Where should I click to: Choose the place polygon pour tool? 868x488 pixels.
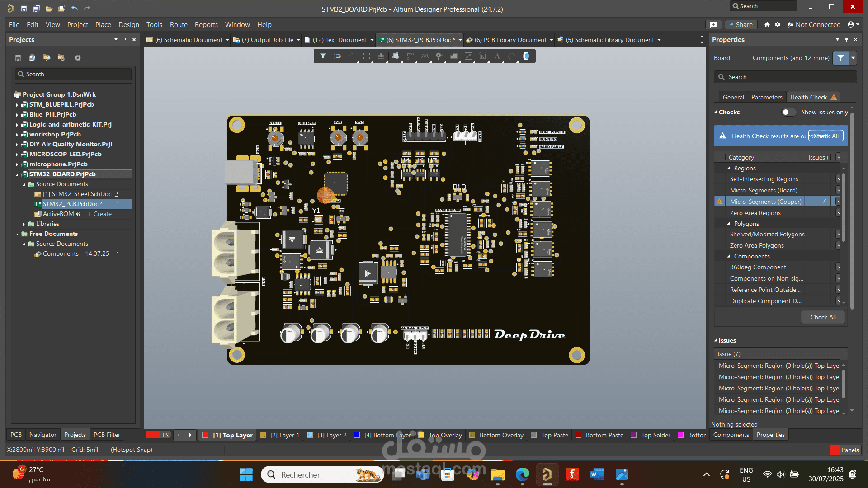click(x=454, y=56)
